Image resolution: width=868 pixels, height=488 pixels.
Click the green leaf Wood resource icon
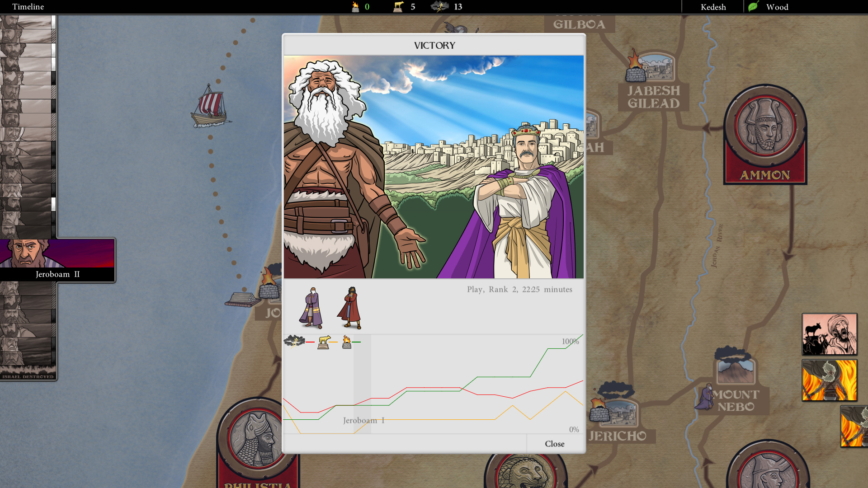752,7
